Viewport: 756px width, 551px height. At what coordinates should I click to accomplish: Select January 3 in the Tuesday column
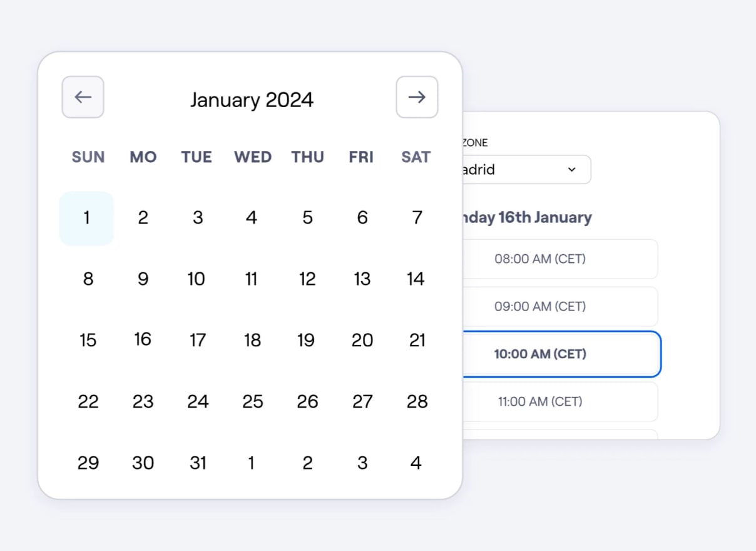198,218
